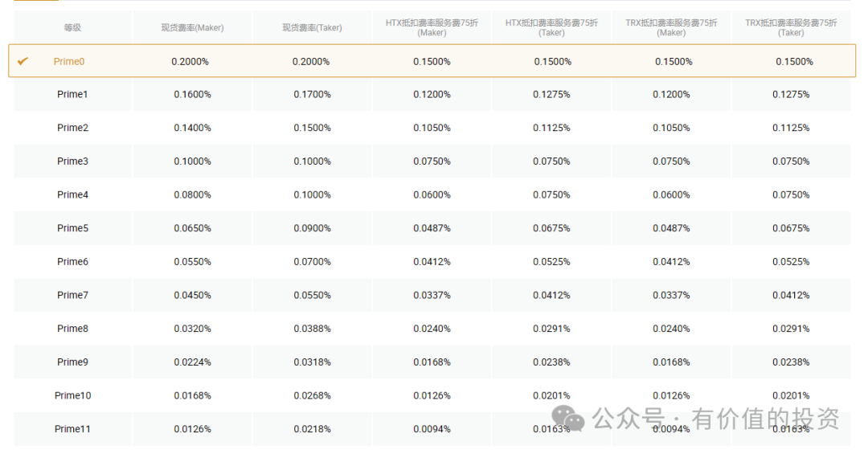Select the Prime9 level label
This screenshot has width=868, height=454.
coord(72,362)
